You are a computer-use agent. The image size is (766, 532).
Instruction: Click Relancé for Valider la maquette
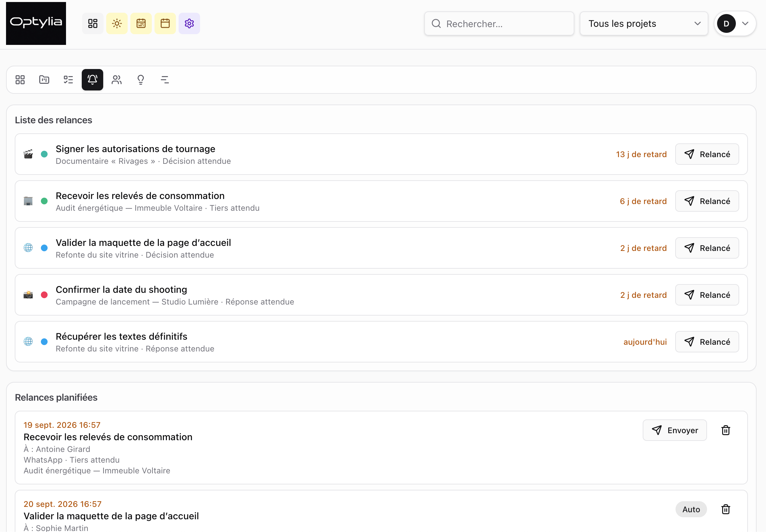pos(707,248)
